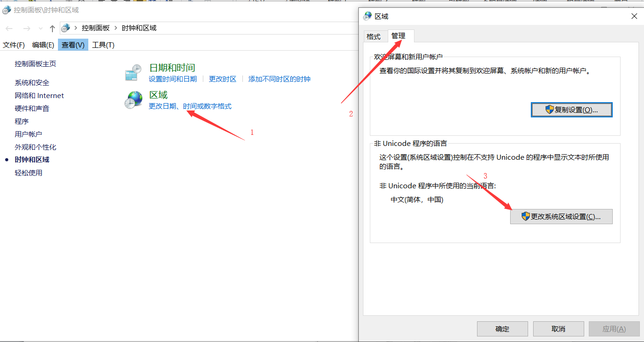Image resolution: width=644 pixels, height=342 pixels.
Task: Click the Control Panel icon in address bar
Action: 66,28
